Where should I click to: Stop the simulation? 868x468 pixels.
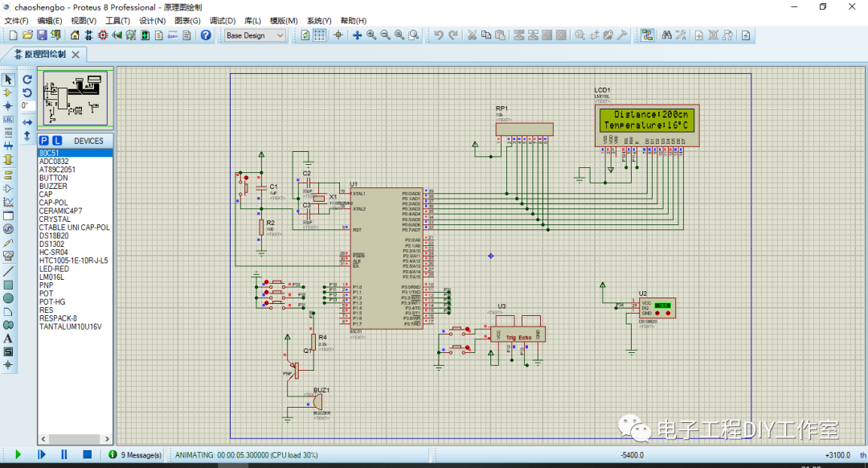click(87, 454)
